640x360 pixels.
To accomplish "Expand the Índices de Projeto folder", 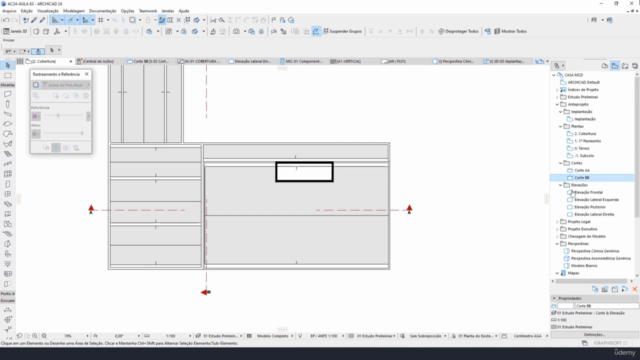I will (558, 90).
